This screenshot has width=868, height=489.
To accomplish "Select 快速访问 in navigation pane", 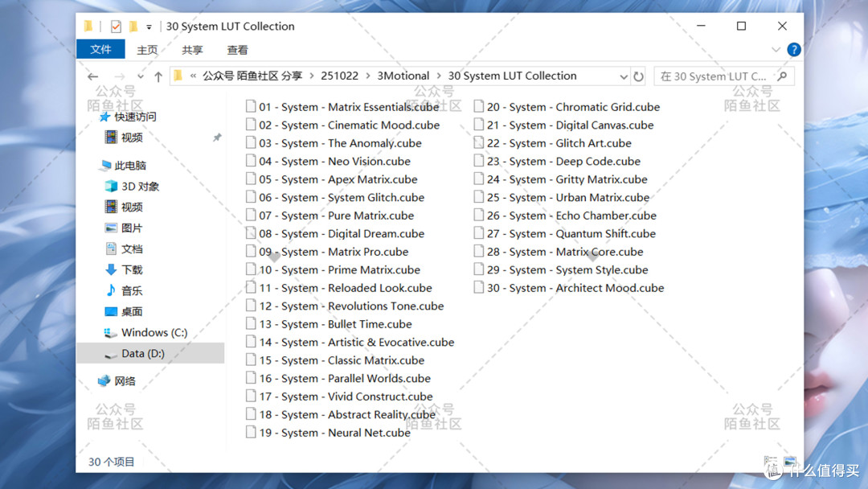I will coord(135,117).
